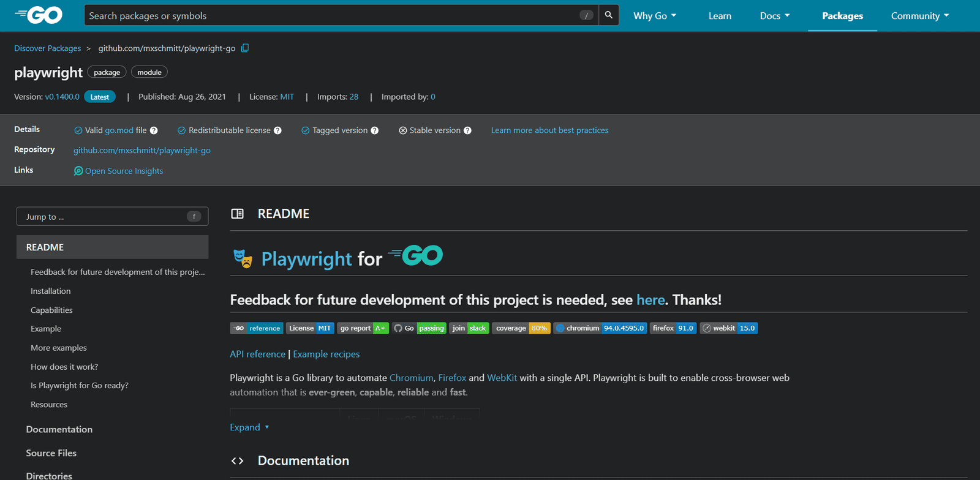
Task: Follow the 'here' link in the feedback heading
Action: pyautogui.click(x=650, y=300)
